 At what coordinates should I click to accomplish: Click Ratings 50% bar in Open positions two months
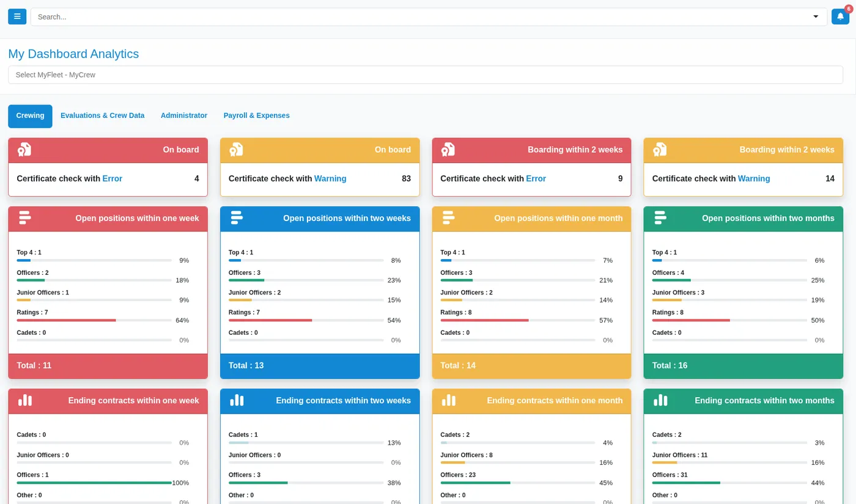pos(730,320)
